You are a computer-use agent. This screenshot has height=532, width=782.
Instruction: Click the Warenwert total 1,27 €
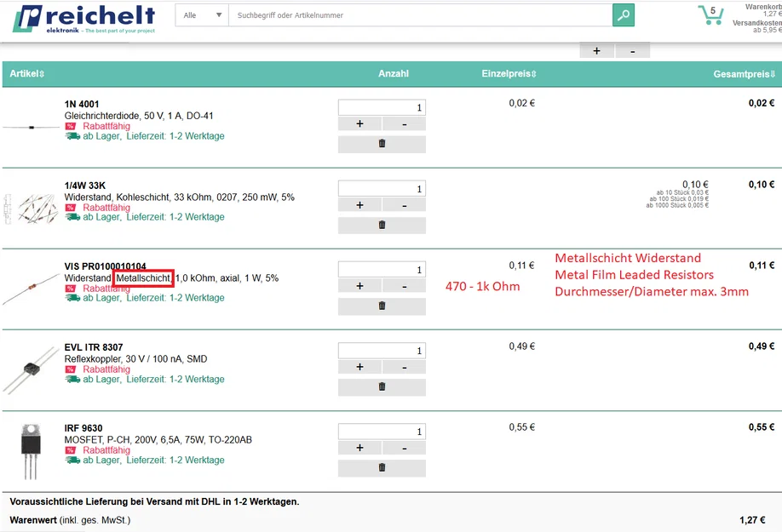point(752,520)
